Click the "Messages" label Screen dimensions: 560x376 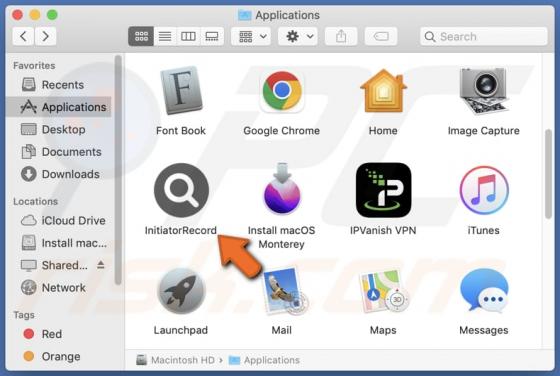pos(484,330)
